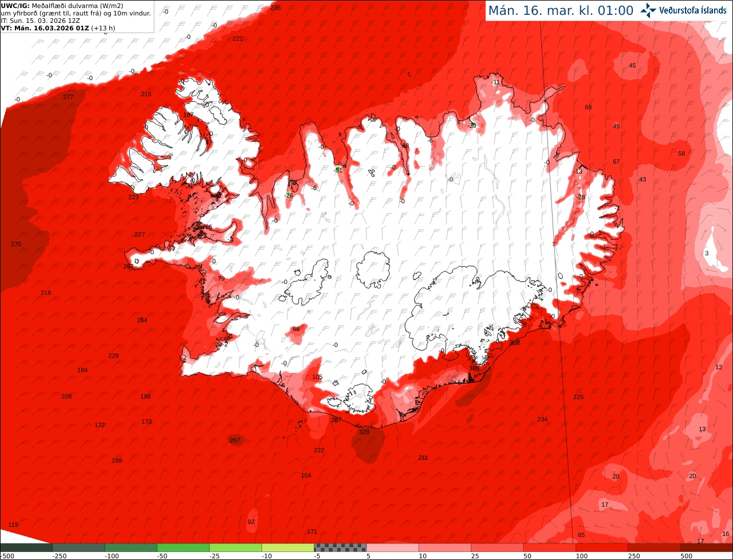Click the map value 225 in the southeast sea
733x560 pixels.
click(x=578, y=397)
